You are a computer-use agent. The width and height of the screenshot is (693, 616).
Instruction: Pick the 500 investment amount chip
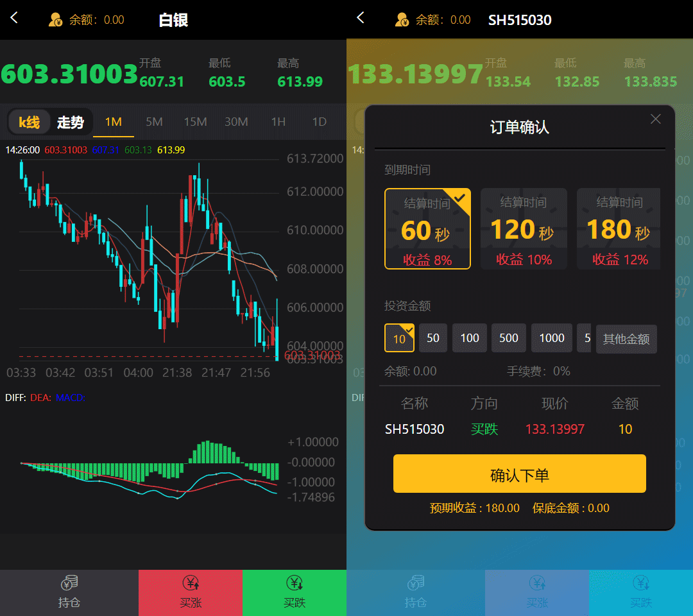point(508,338)
